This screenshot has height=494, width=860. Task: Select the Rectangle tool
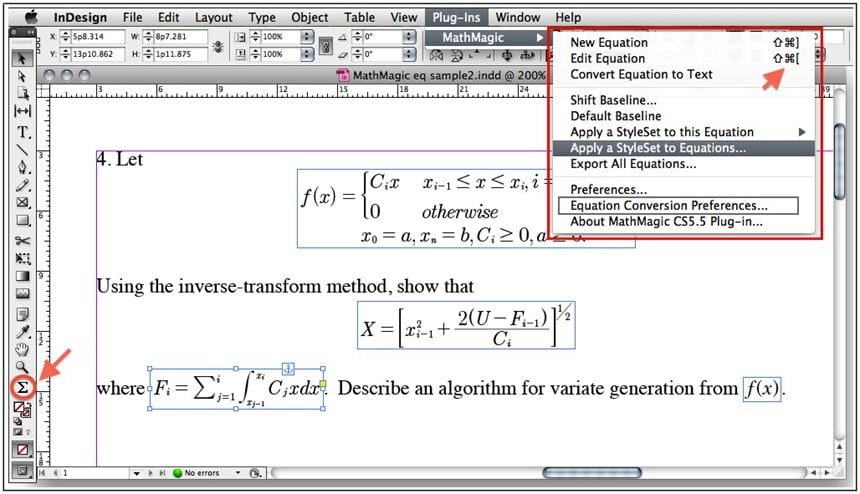pos(22,220)
